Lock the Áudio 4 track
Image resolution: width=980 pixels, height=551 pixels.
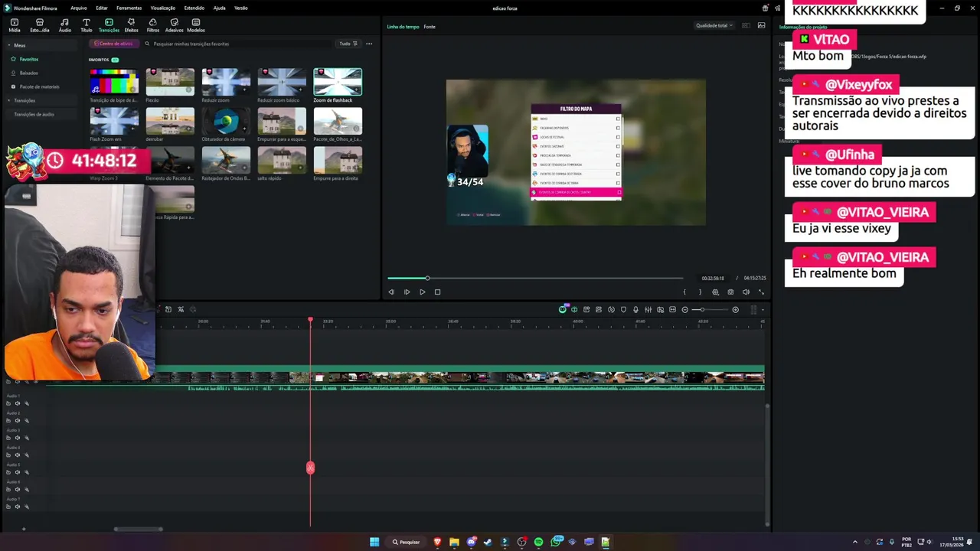click(8, 455)
